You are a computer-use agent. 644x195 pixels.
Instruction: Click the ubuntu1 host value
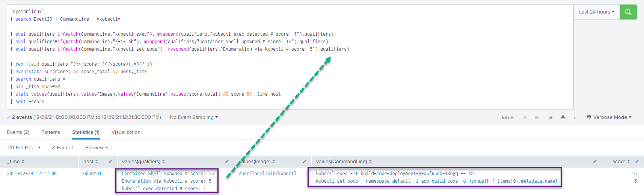tap(92, 174)
